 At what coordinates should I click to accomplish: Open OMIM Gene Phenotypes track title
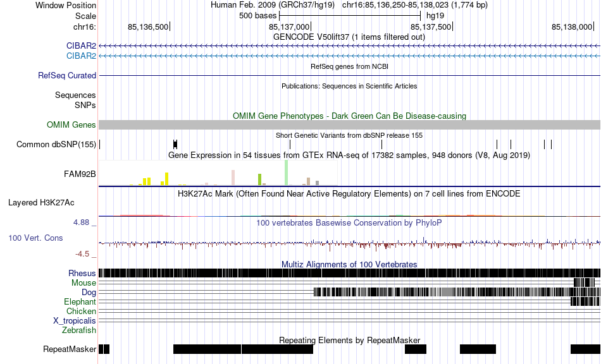point(349,116)
